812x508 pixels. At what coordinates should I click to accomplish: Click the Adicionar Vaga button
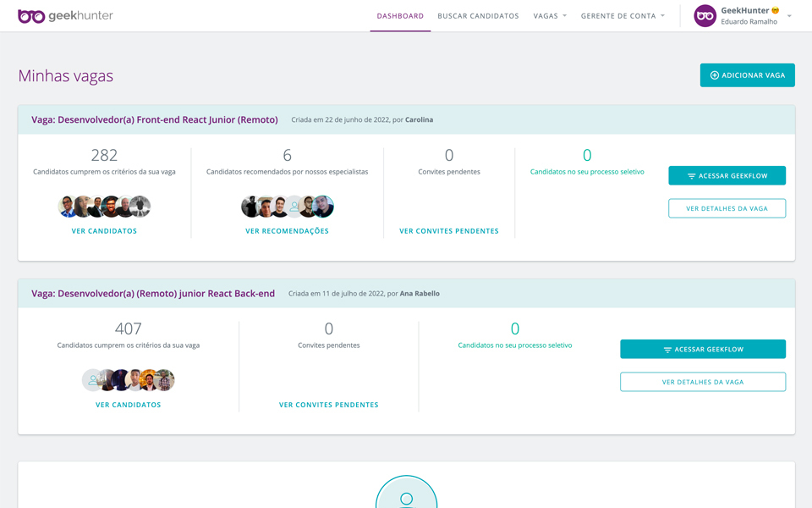747,75
